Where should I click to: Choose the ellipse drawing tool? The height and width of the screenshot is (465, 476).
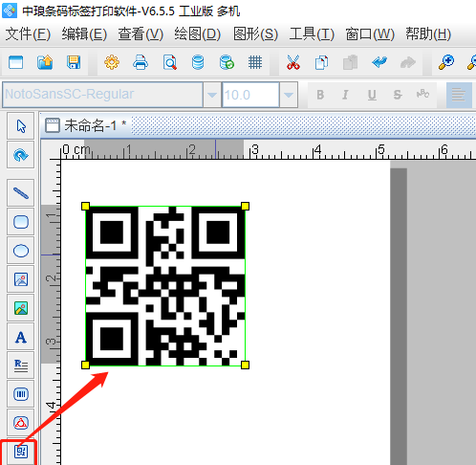click(x=21, y=251)
